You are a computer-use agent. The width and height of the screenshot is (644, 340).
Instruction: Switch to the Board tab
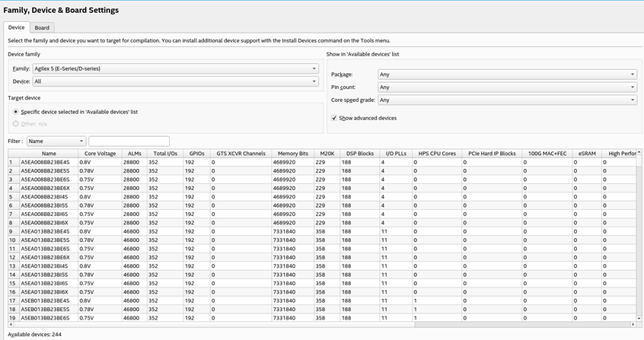click(x=42, y=27)
